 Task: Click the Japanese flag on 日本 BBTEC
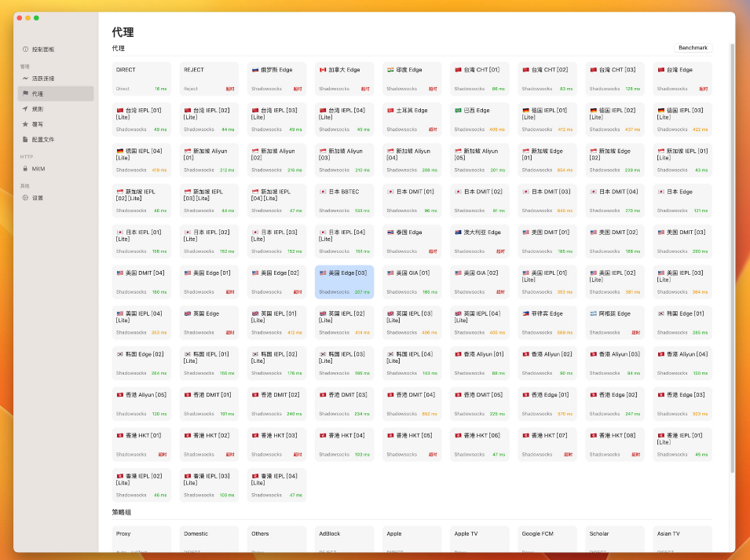pyautogui.click(x=323, y=192)
